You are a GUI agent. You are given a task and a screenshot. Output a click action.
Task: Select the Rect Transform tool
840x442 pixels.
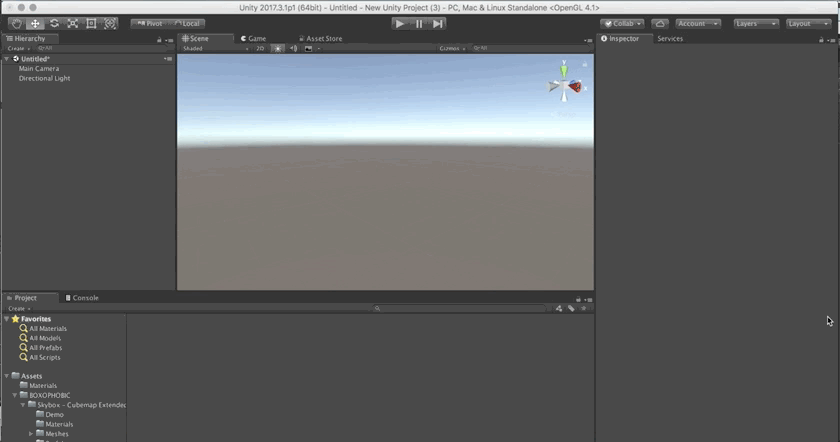[x=91, y=24]
